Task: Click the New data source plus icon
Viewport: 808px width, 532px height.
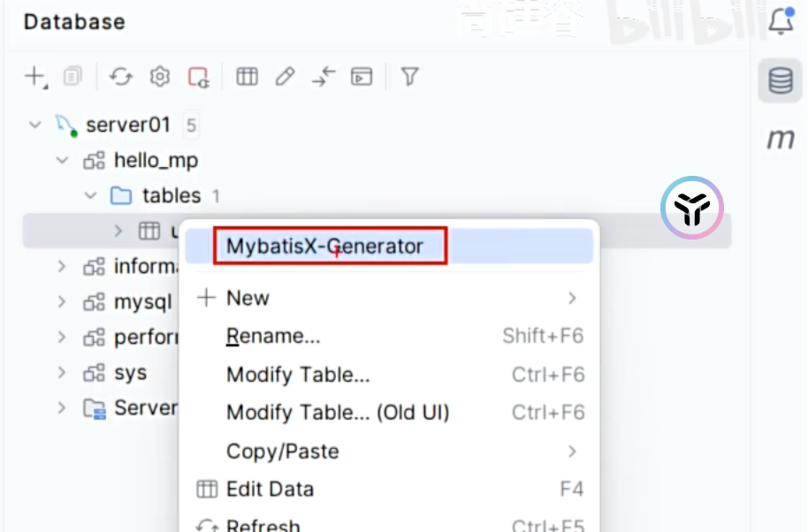Action: [x=36, y=77]
